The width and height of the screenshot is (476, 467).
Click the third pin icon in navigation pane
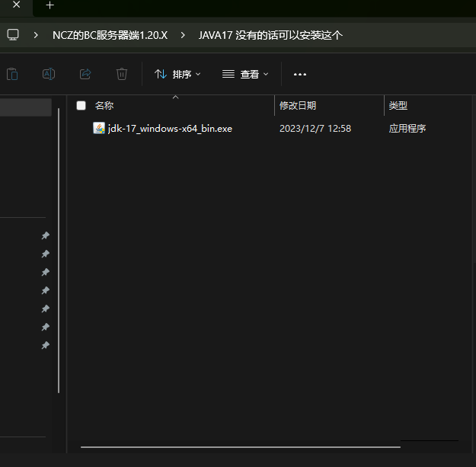[x=46, y=272]
